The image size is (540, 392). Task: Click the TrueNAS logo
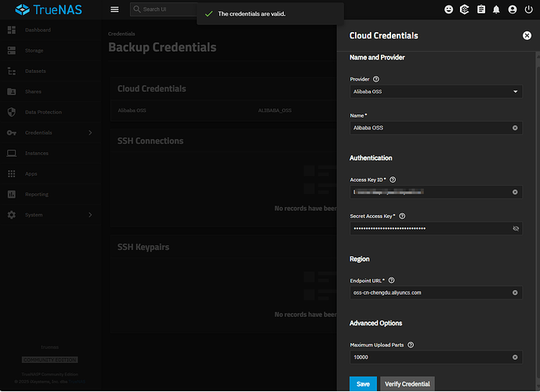point(49,9)
